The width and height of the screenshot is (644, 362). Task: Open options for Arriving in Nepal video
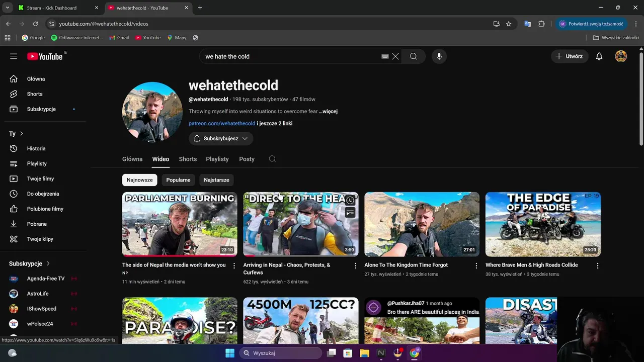pos(355,265)
